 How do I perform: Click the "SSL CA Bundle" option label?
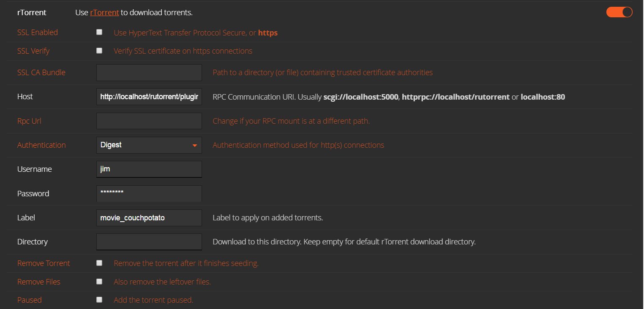[x=41, y=73]
